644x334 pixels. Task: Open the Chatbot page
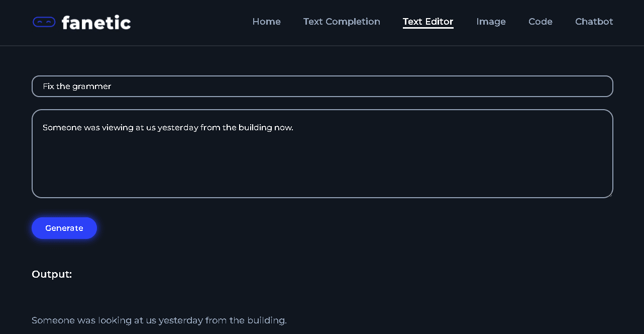coord(594,22)
